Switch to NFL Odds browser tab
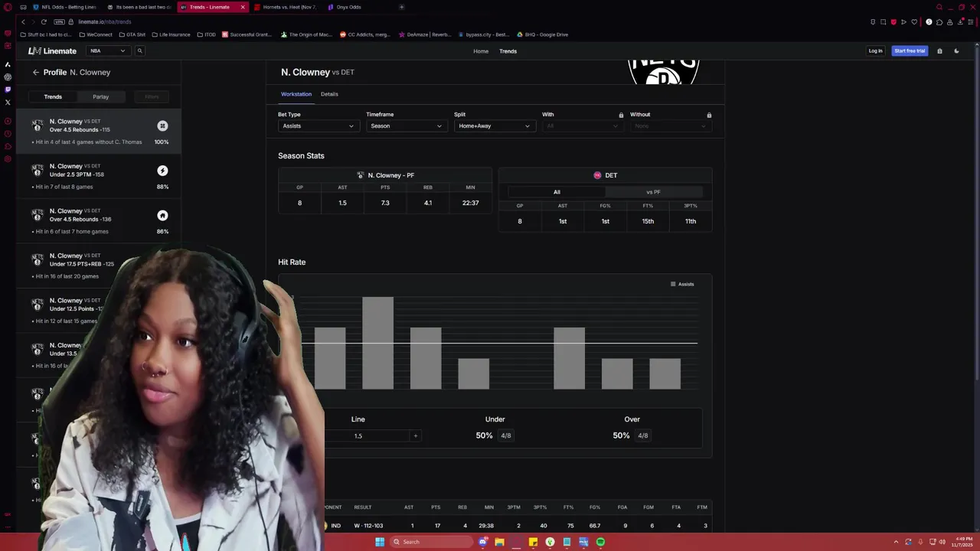 [x=64, y=7]
